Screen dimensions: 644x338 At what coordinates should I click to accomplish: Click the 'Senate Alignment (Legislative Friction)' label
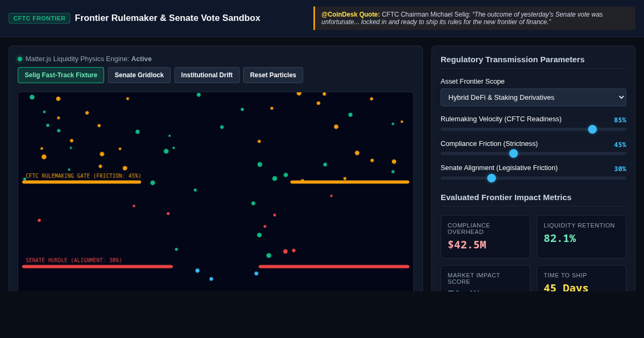[x=499, y=168]
